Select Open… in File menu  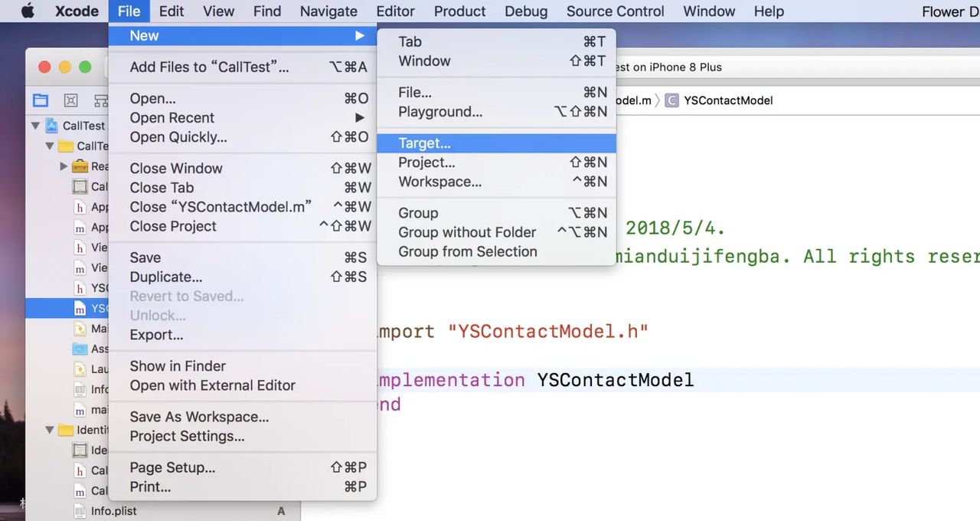click(243, 99)
